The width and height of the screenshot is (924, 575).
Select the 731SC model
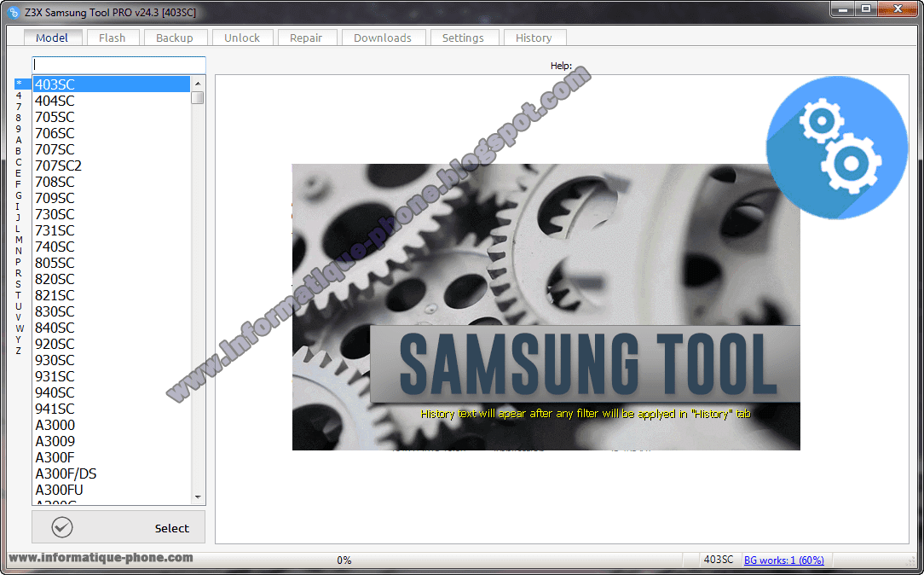[112, 230]
